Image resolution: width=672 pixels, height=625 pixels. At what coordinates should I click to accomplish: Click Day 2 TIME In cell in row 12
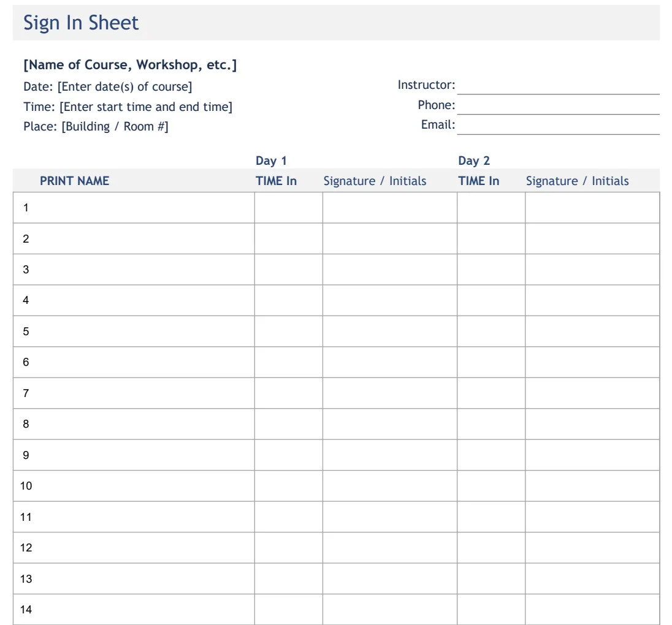pos(491,547)
